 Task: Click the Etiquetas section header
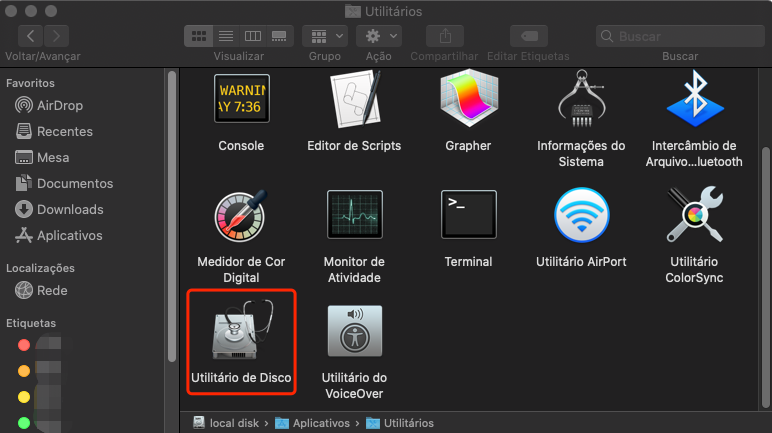tap(31, 324)
